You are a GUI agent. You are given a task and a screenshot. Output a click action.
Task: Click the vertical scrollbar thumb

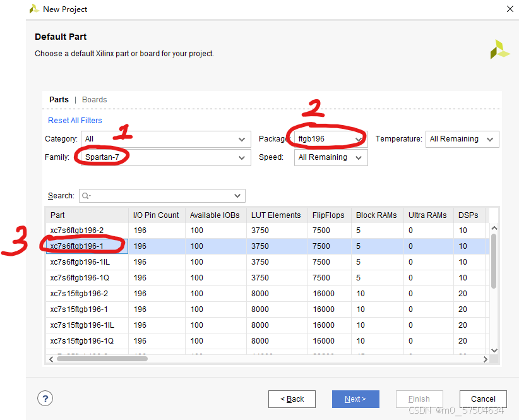click(x=494, y=261)
